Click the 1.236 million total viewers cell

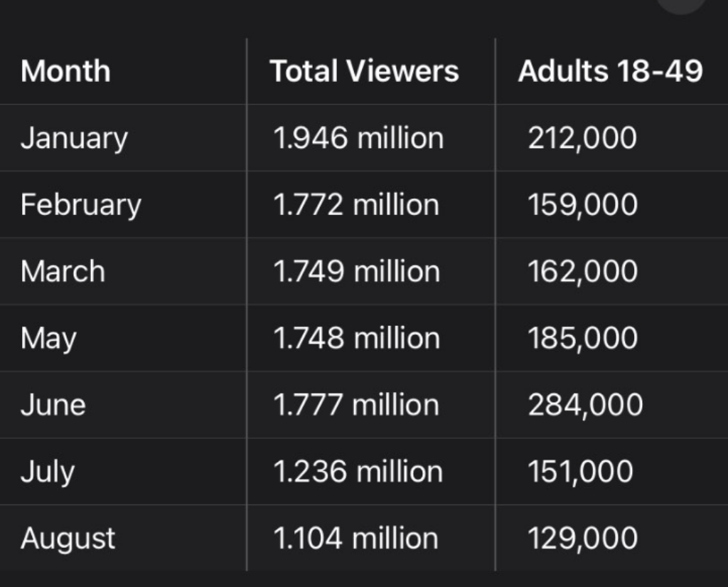click(358, 472)
